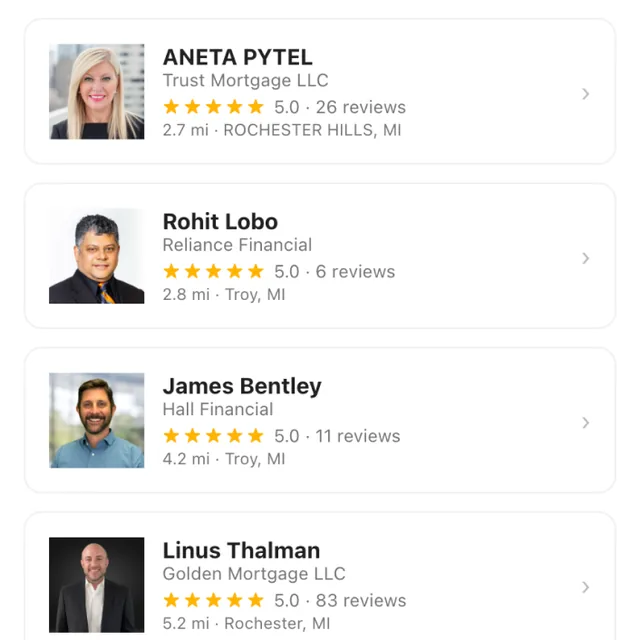Image resolution: width=640 pixels, height=640 pixels.
Task: Click Rohit Lobo's profile photo
Action: click(97, 256)
